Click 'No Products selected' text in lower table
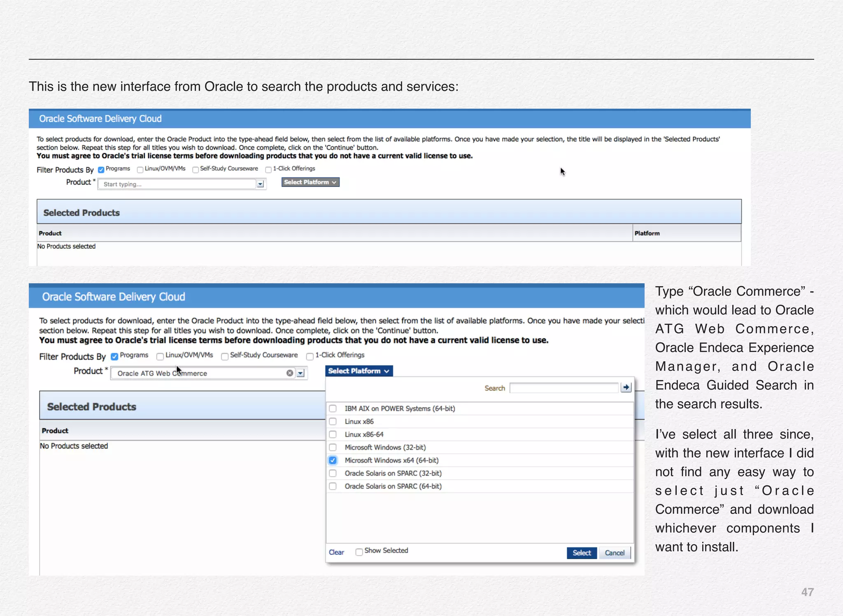843x616 pixels. (x=74, y=446)
